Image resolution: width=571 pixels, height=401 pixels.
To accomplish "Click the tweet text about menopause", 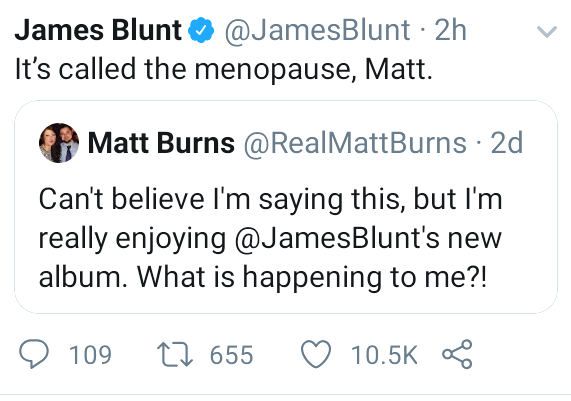I will coord(224,69).
